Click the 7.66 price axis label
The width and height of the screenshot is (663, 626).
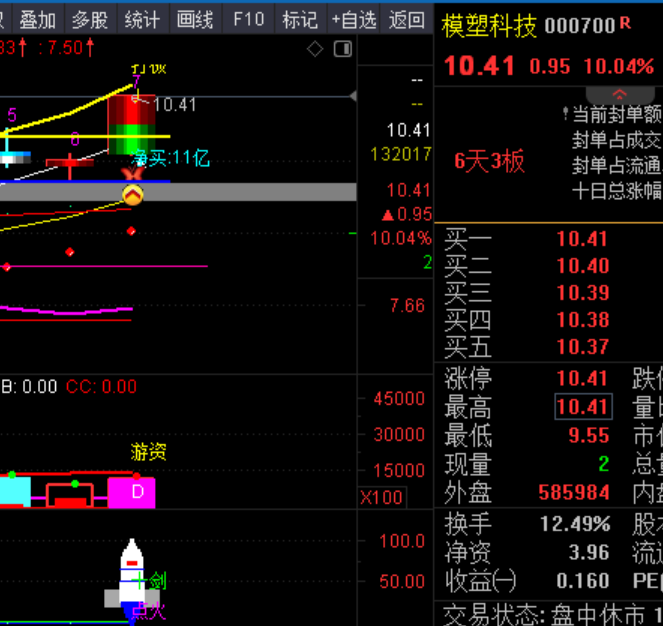407,305
